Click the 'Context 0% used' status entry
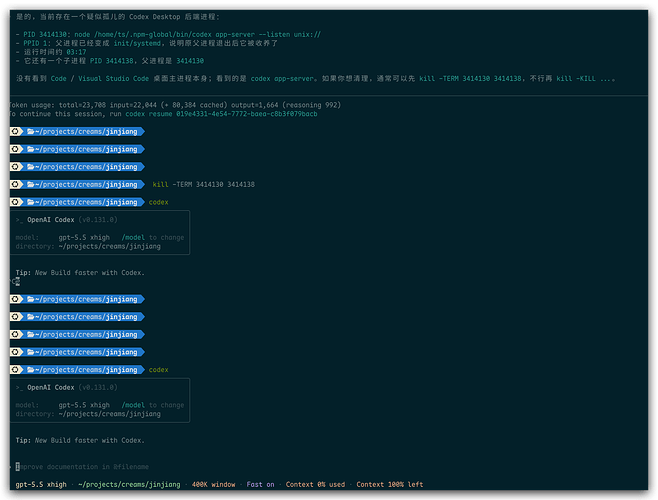This screenshot has height=500, width=658. coord(315,484)
